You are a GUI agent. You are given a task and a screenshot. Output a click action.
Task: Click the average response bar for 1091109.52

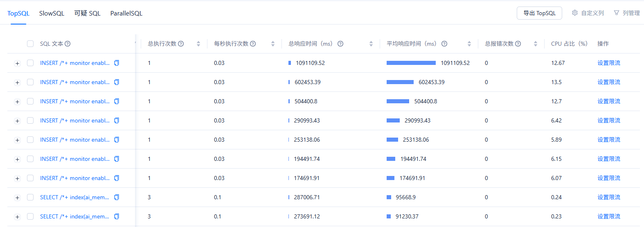coord(411,63)
